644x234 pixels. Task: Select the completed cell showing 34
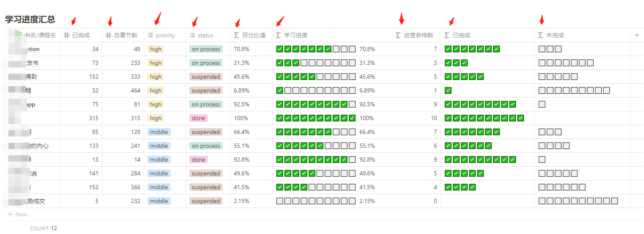coord(81,49)
